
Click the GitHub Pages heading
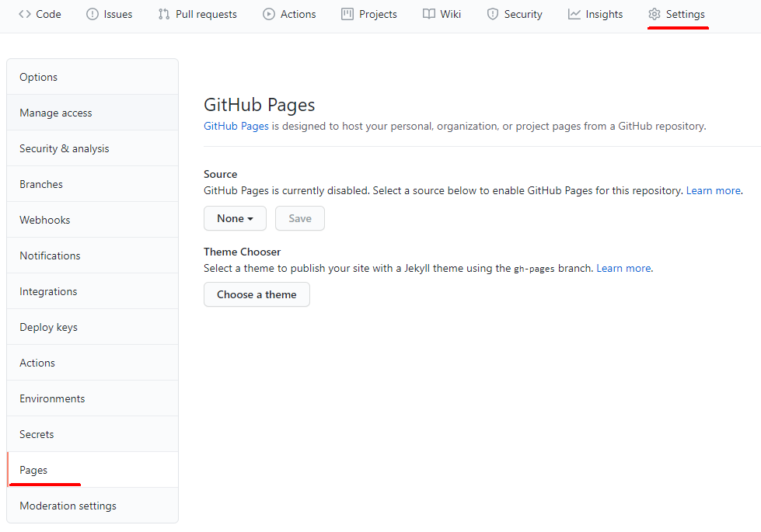click(259, 105)
